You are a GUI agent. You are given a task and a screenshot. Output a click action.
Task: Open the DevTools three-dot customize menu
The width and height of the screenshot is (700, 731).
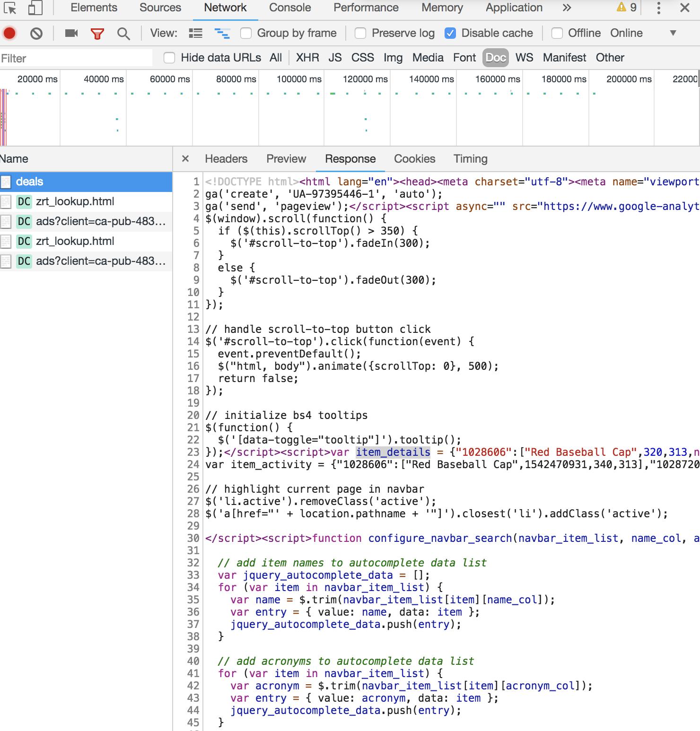[x=658, y=8]
